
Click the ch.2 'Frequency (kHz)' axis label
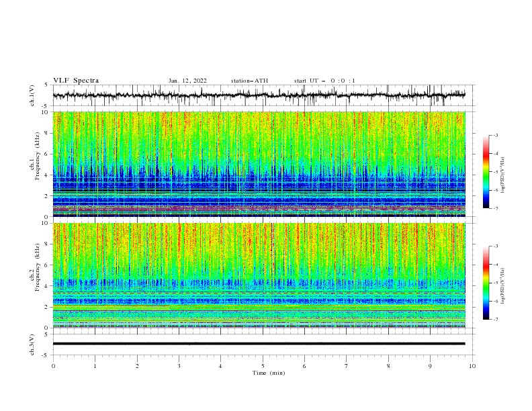coord(38,267)
